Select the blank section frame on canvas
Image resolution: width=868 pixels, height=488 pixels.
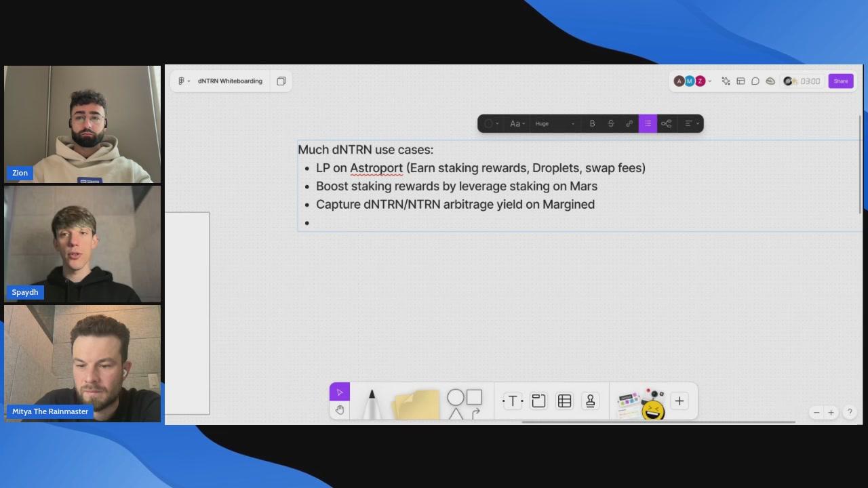pyautogui.click(x=187, y=313)
